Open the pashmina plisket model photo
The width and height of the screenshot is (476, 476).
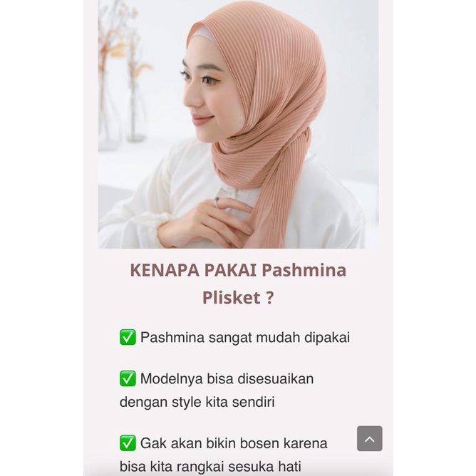coord(238,124)
